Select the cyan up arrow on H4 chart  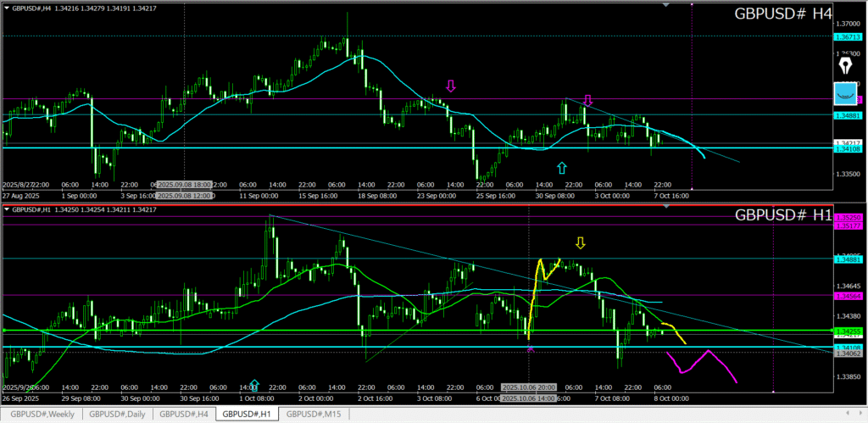pyautogui.click(x=561, y=168)
